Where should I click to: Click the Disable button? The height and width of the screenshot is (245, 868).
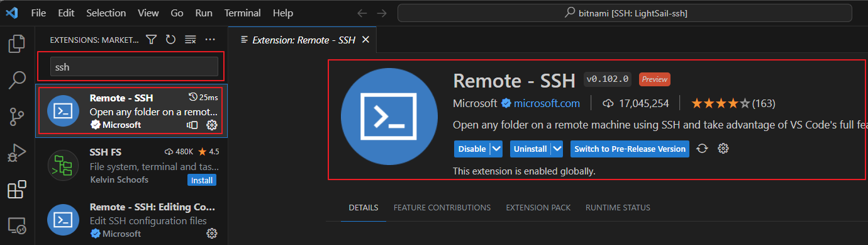click(472, 149)
